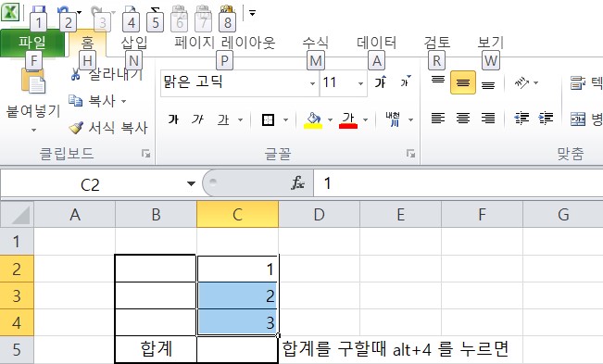Open the 글꼴 (Font) dialog launcher
Viewport: 603px width, 364px height.
(410, 154)
